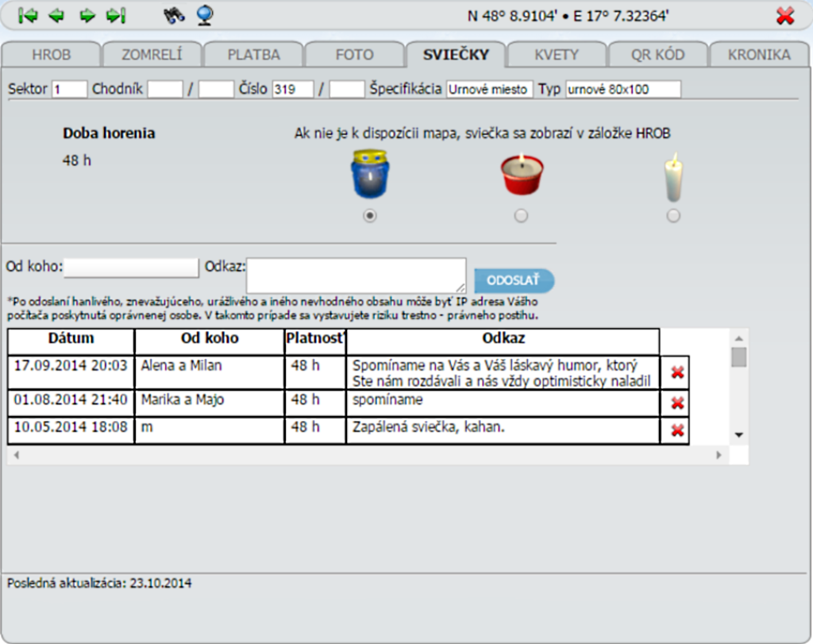Click the white pillar candle image
The image size is (813, 644).
673,177
